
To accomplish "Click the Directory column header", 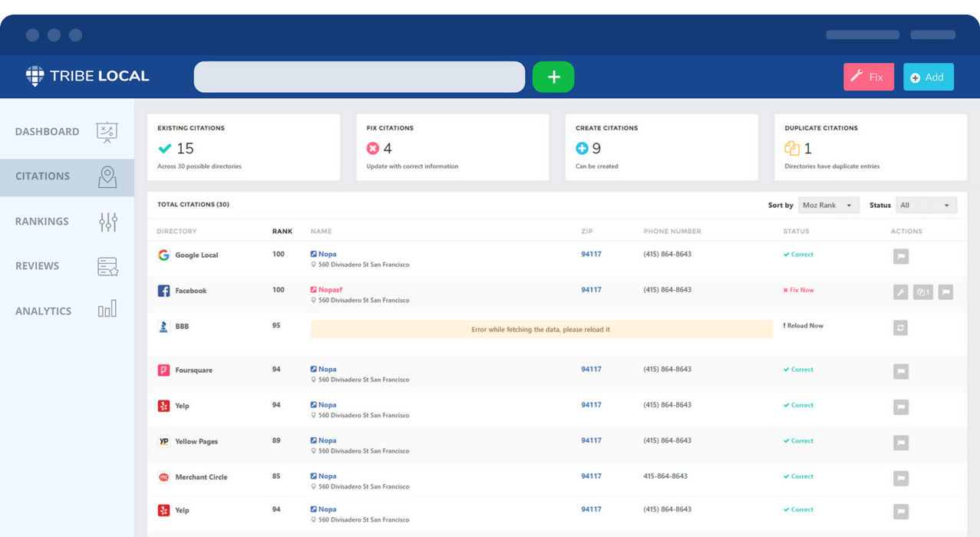I will pos(177,231).
